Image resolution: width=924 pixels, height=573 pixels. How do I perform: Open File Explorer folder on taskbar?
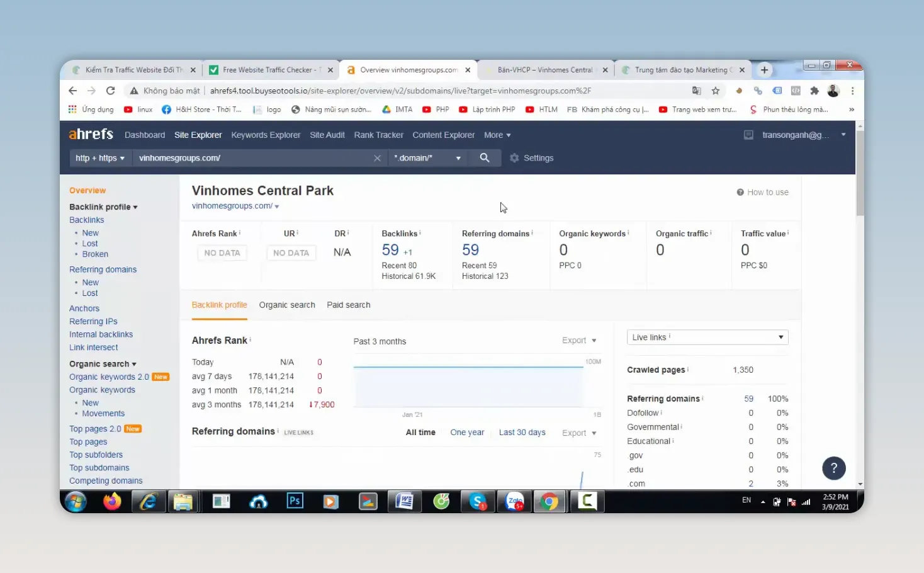point(183,502)
